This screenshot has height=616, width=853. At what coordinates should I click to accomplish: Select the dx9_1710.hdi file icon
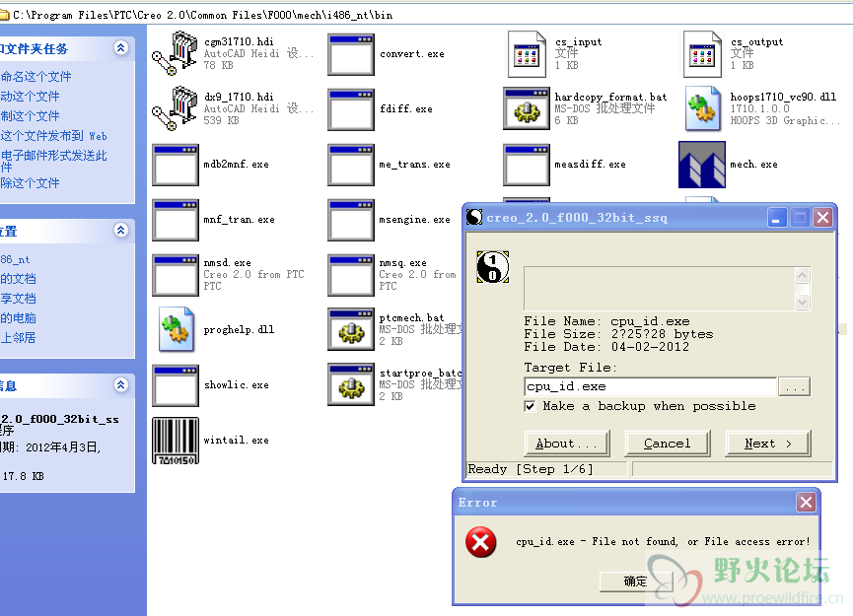tap(175, 108)
